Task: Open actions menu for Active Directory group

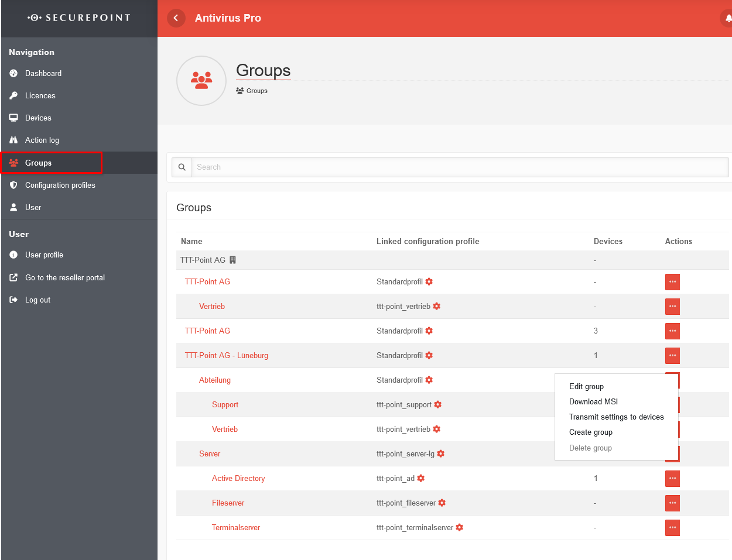Action: coord(672,479)
